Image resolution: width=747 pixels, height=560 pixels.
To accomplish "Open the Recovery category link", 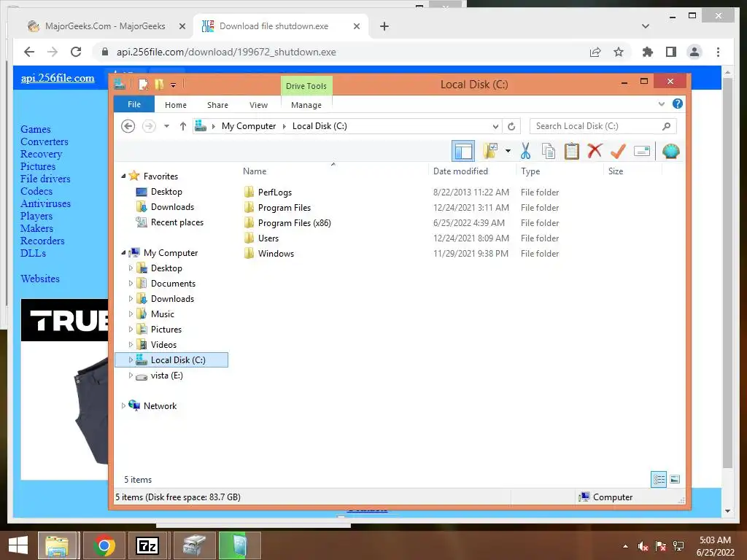I will (x=41, y=154).
